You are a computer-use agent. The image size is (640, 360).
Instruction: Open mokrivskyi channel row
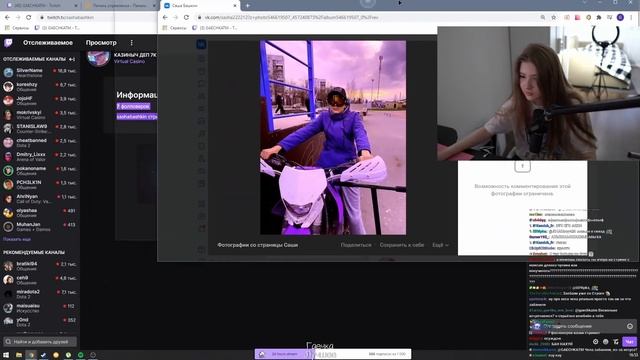40,115
